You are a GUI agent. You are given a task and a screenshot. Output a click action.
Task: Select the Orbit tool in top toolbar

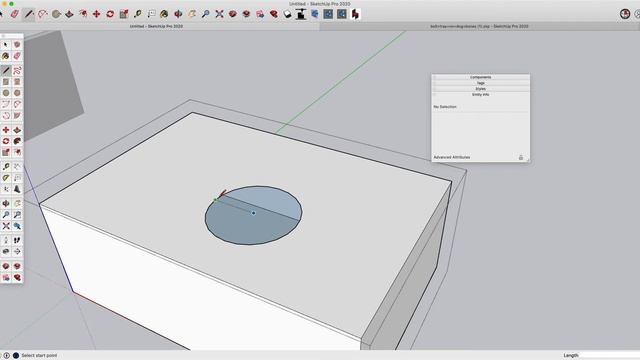click(x=178, y=14)
